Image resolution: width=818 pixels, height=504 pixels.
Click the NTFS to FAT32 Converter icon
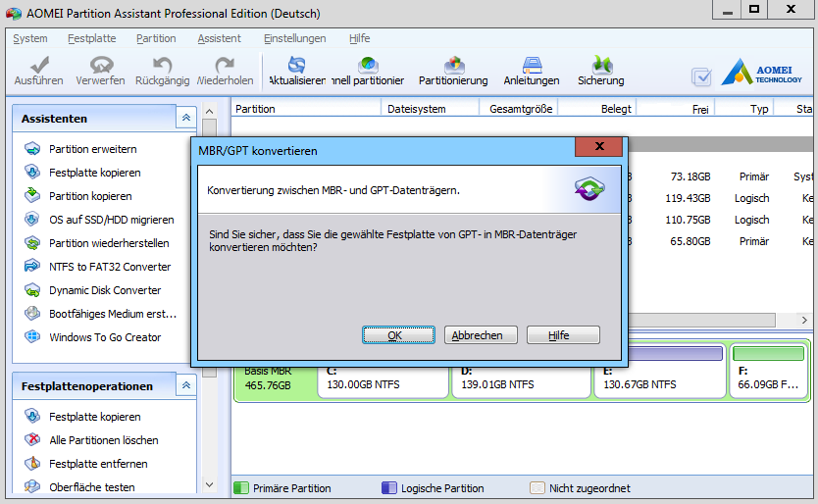[32, 266]
